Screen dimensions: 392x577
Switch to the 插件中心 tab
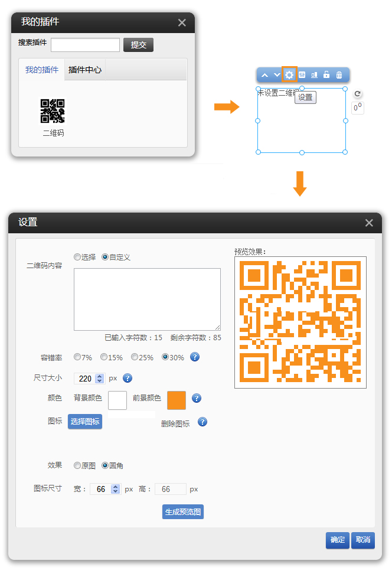(x=85, y=70)
